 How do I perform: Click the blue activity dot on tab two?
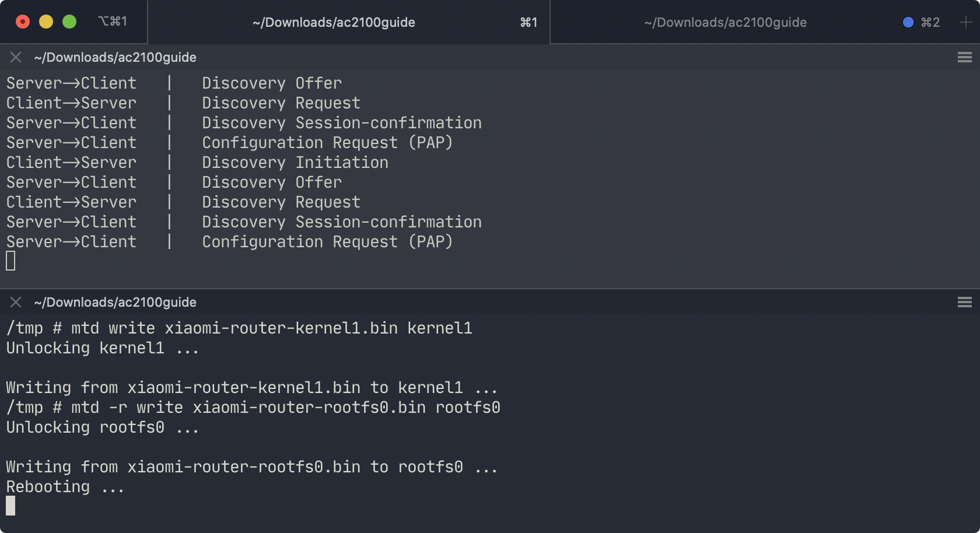click(x=908, y=22)
